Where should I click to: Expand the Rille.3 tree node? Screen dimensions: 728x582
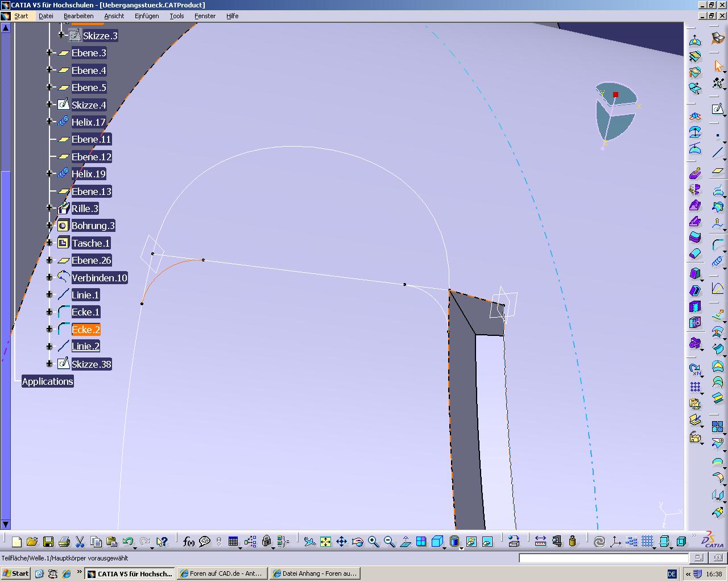point(49,208)
